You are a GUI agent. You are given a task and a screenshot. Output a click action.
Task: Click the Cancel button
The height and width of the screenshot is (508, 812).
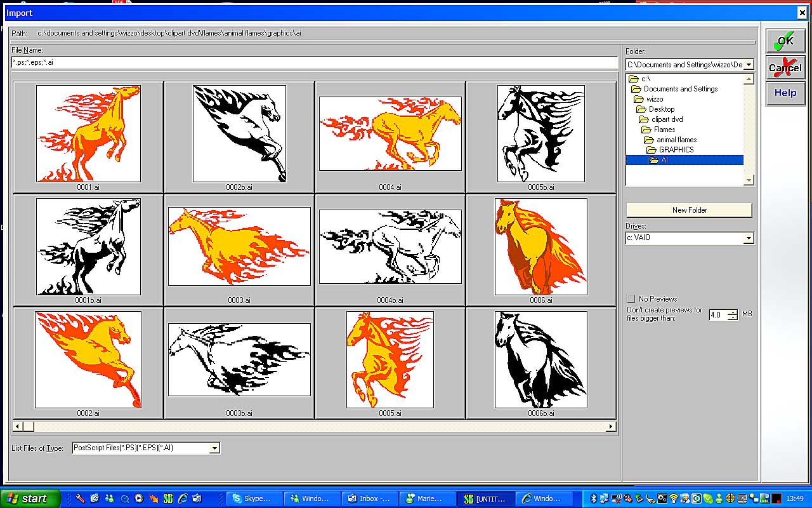pos(785,67)
